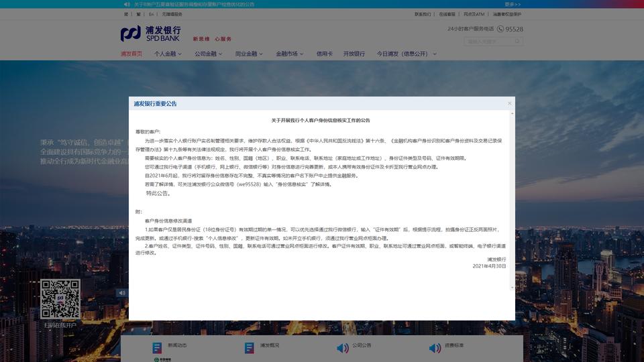Go to 浦发首页 in the navigation bar

pos(131,54)
